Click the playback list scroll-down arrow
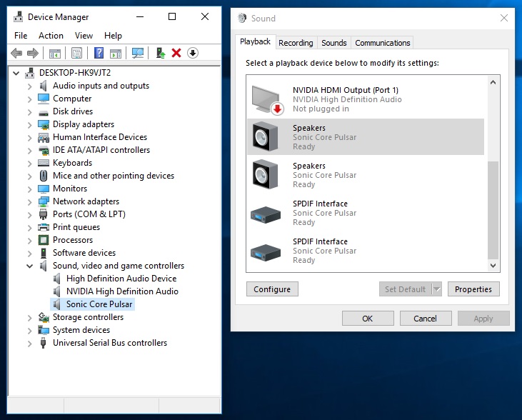 493,266
